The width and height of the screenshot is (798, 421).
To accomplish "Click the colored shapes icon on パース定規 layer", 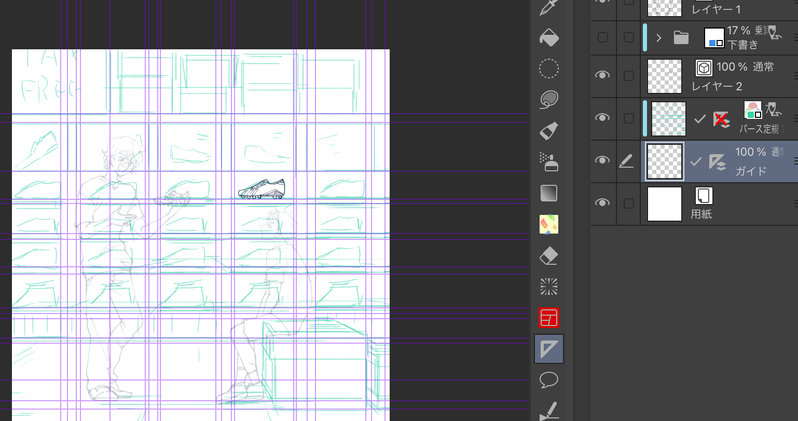I will pos(753,110).
